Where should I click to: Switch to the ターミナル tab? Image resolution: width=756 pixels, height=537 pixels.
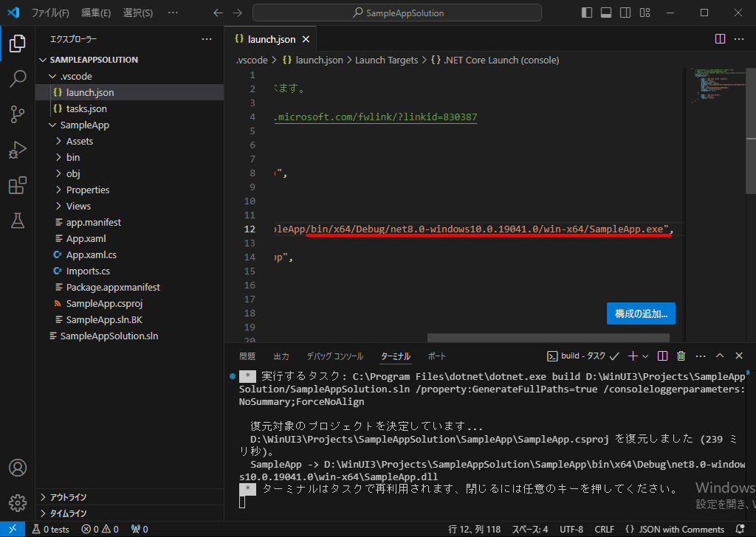396,356
